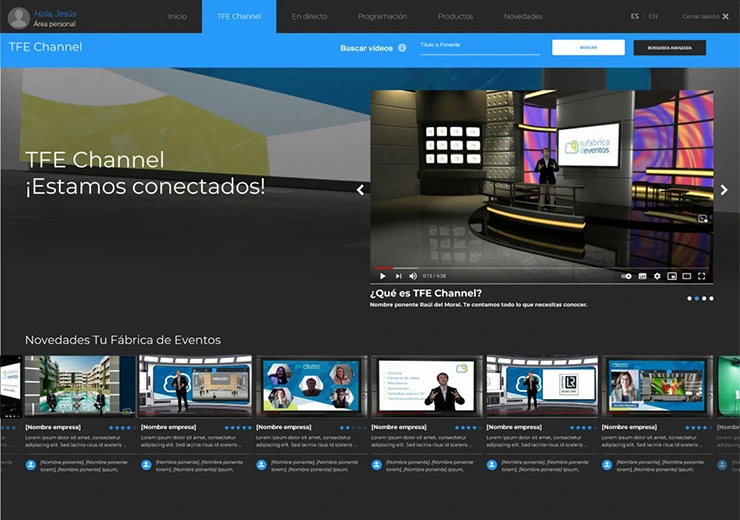The image size is (740, 520).
Task: Open the Programación tab
Action: click(383, 17)
